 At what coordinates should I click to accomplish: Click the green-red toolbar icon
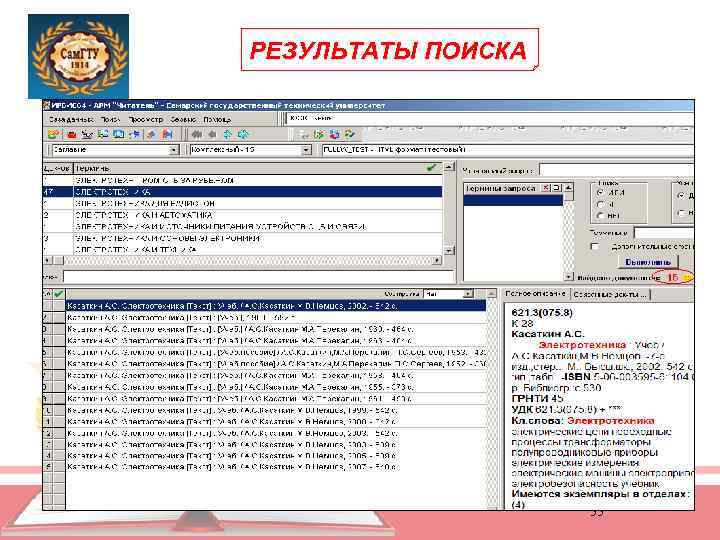(x=319, y=135)
